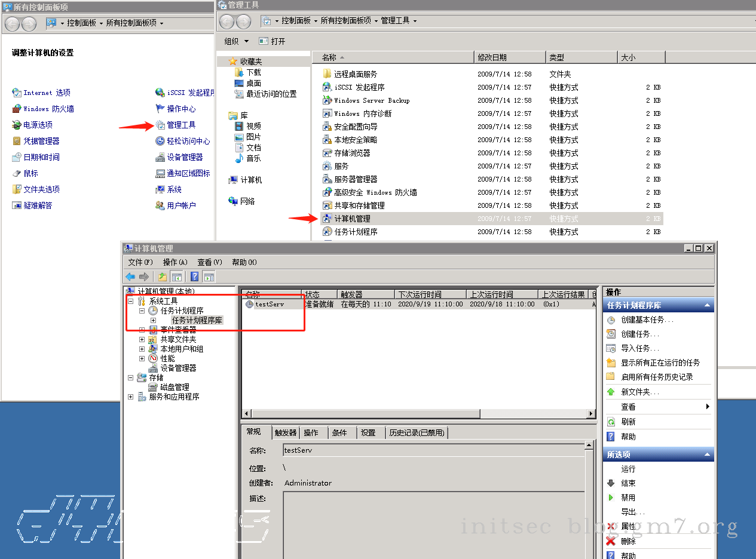Image resolution: width=756 pixels, height=559 pixels.
Task: Click the blue help icon in toolbar
Action: point(194,277)
